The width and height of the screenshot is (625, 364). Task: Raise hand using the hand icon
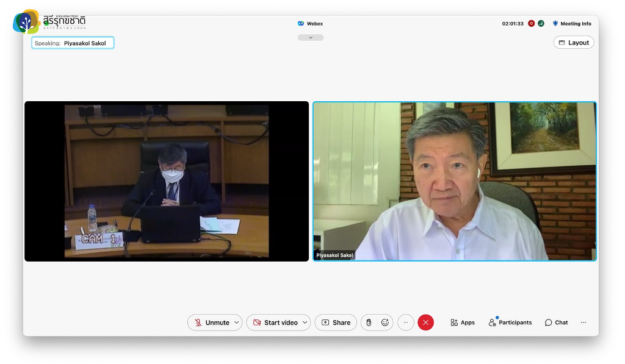[369, 323]
